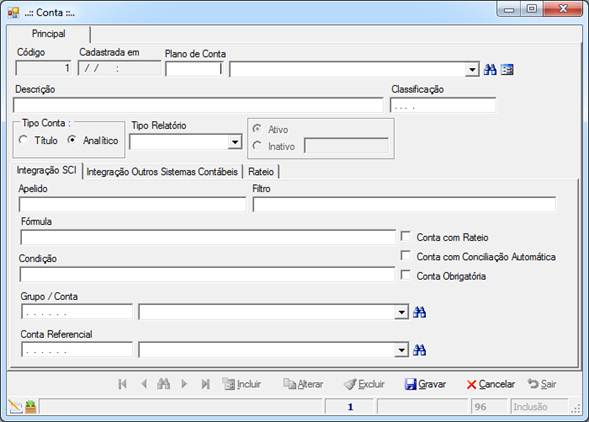Viewport: 589px width, 422px height.
Task: Click the Filtro input field
Action: pyautogui.click(x=404, y=204)
